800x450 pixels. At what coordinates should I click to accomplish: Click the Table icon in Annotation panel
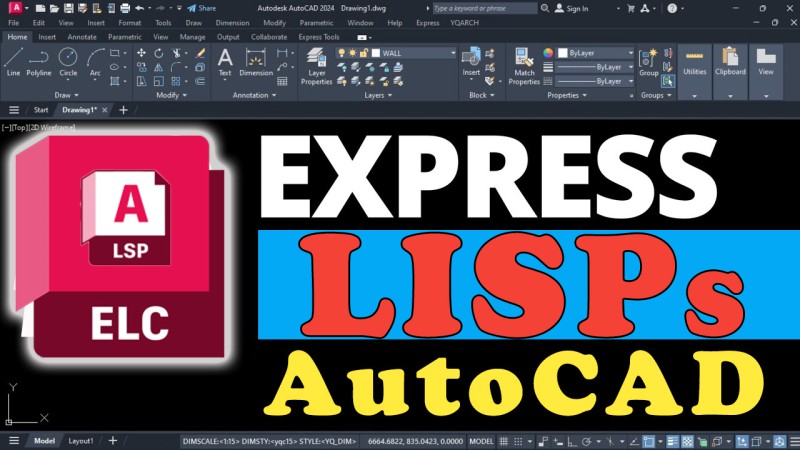282,81
